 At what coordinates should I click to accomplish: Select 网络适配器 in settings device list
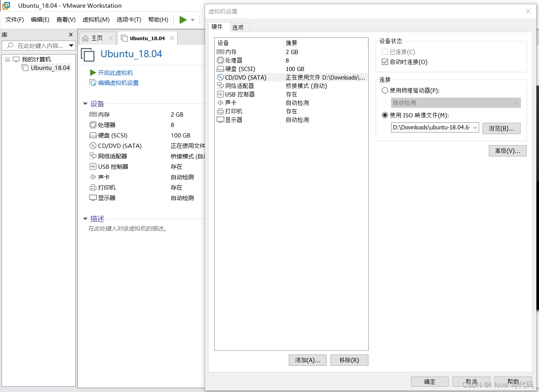click(x=291, y=86)
